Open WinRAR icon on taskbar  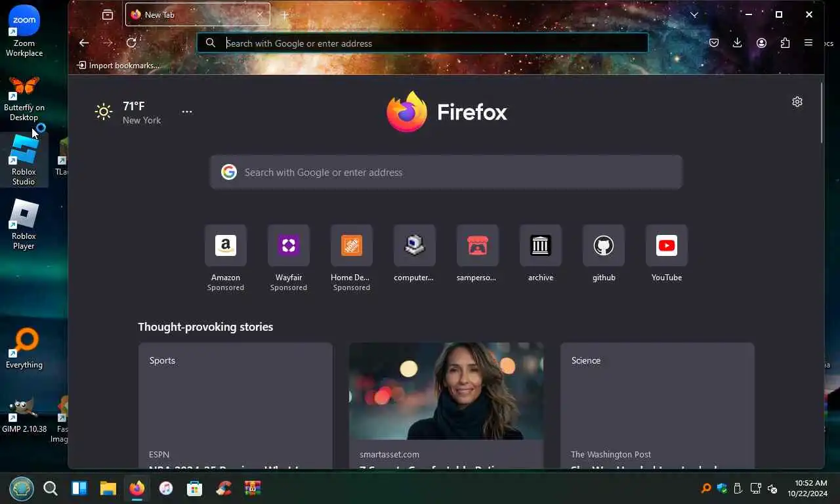tap(253, 488)
